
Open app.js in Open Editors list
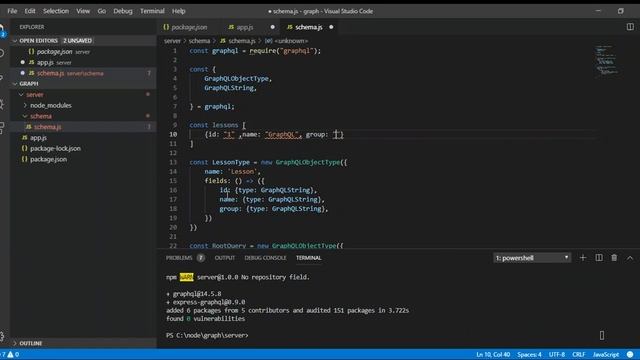pos(83,62)
